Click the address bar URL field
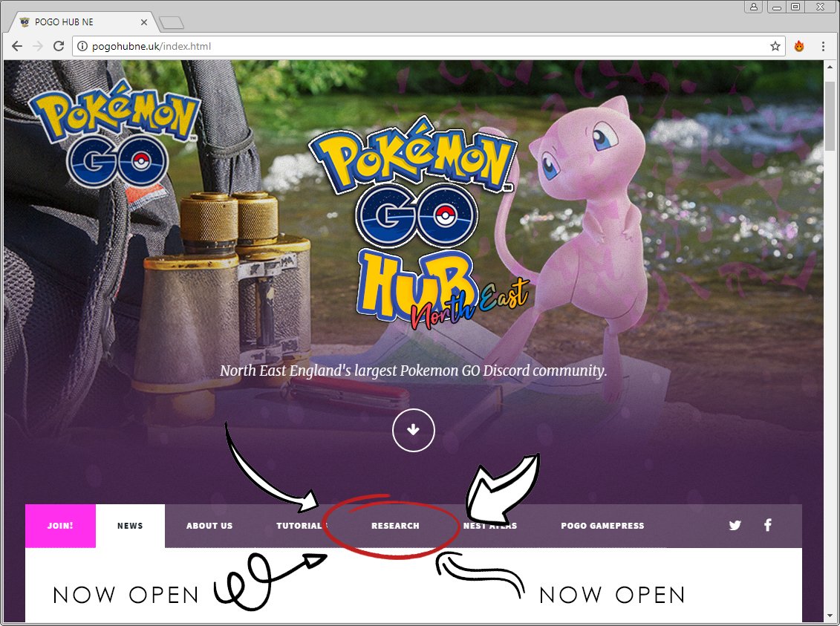This screenshot has width=840, height=626. click(x=429, y=46)
